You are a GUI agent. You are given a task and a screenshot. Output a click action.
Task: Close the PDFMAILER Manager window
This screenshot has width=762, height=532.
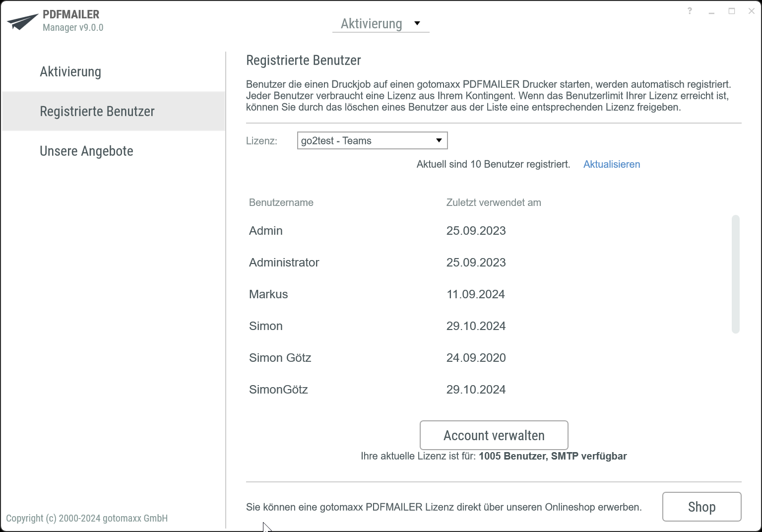coord(752,11)
